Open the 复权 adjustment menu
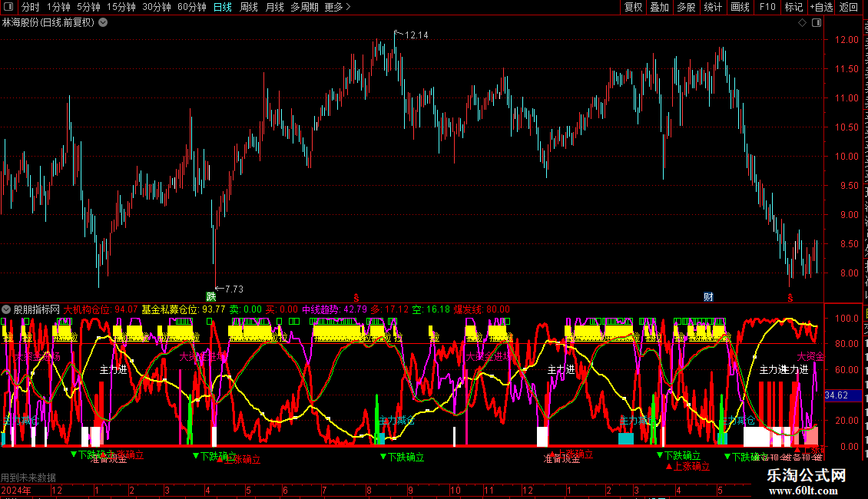Viewport: 868px width, 499px height. pyautogui.click(x=633, y=7)
